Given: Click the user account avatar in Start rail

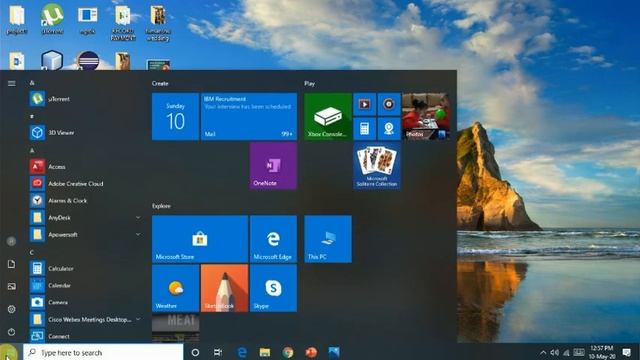Looking at the screenshot, I should pos(11,241).
